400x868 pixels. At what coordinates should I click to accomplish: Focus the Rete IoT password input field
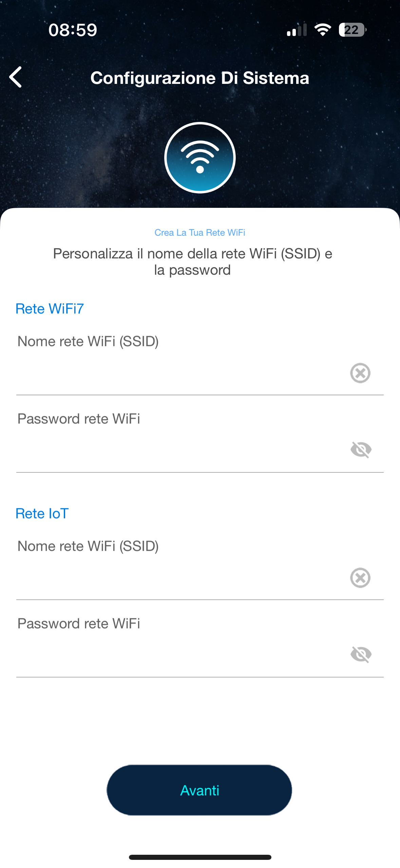point(176,655)
